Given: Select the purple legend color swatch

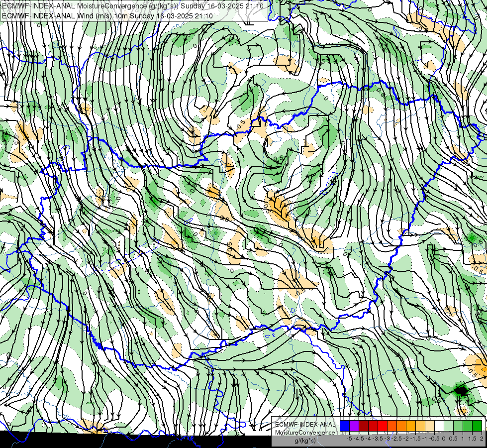Looking at the screenshot, I should click(354, 426).
